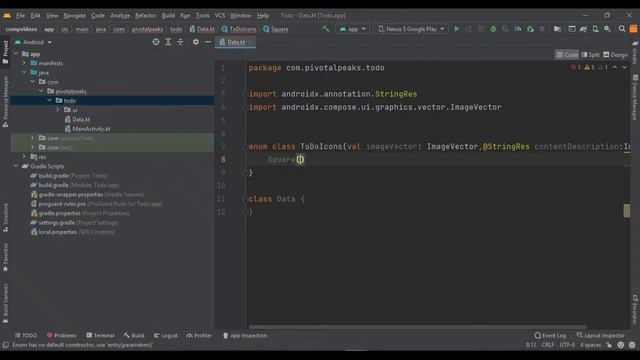640x360 pixels.
Task: Open Project panel settings gear
Action: [x=196, y=42]
